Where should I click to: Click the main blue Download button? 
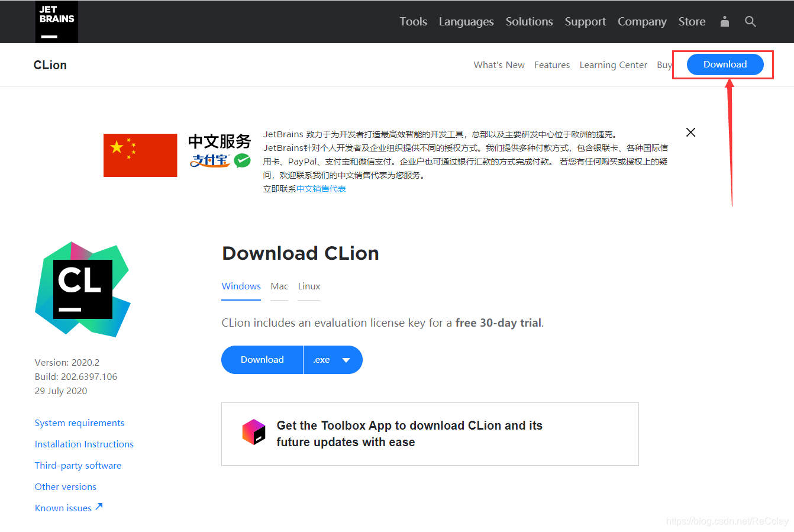click(x=262, y=360)
